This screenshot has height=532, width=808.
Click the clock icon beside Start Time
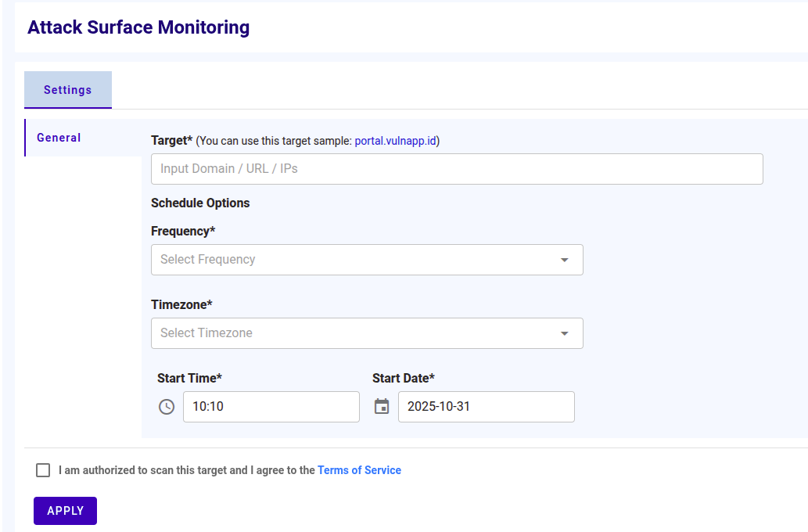point(166,406)
